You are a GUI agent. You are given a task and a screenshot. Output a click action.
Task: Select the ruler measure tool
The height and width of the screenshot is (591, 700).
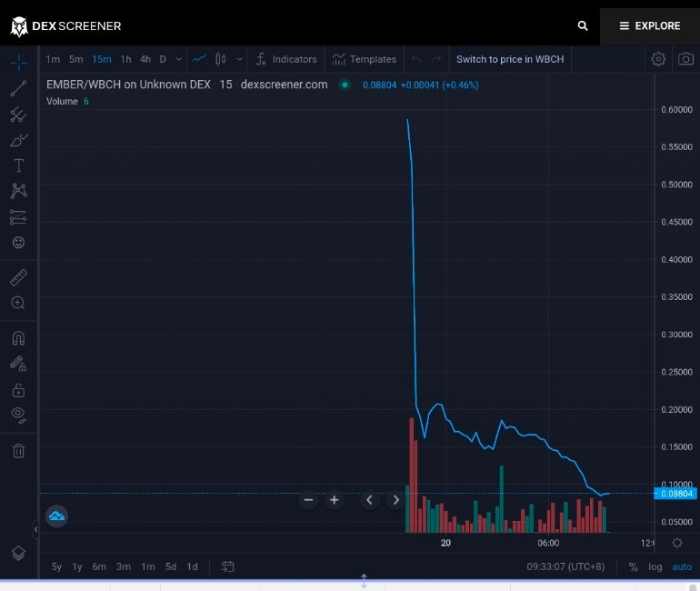(18, 277)
